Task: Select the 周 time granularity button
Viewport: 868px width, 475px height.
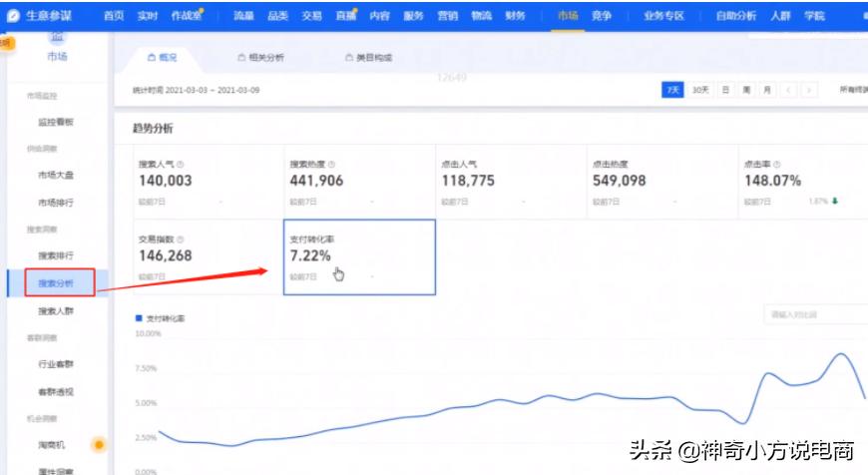Action: coord(746,90)
